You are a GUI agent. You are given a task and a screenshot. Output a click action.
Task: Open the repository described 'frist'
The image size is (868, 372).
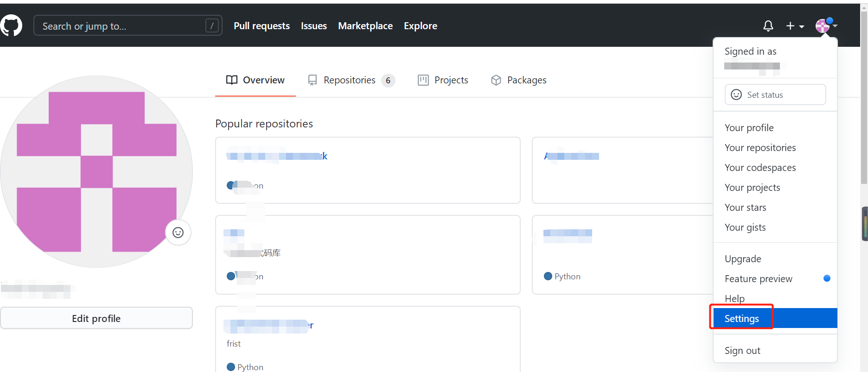tap(268, 326)
